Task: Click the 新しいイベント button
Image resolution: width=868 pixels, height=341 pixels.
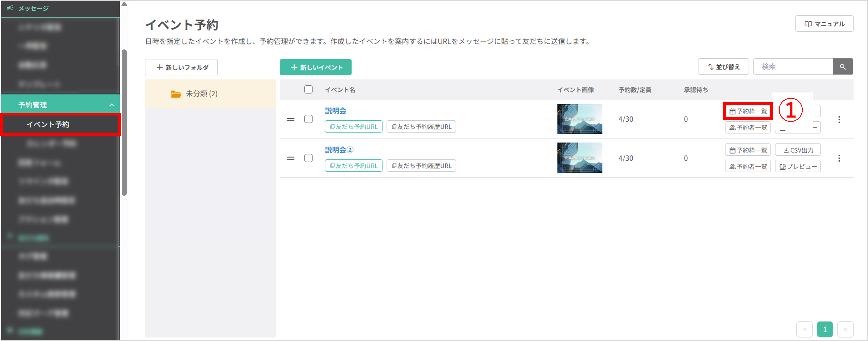Action: (x=315, y=67)
